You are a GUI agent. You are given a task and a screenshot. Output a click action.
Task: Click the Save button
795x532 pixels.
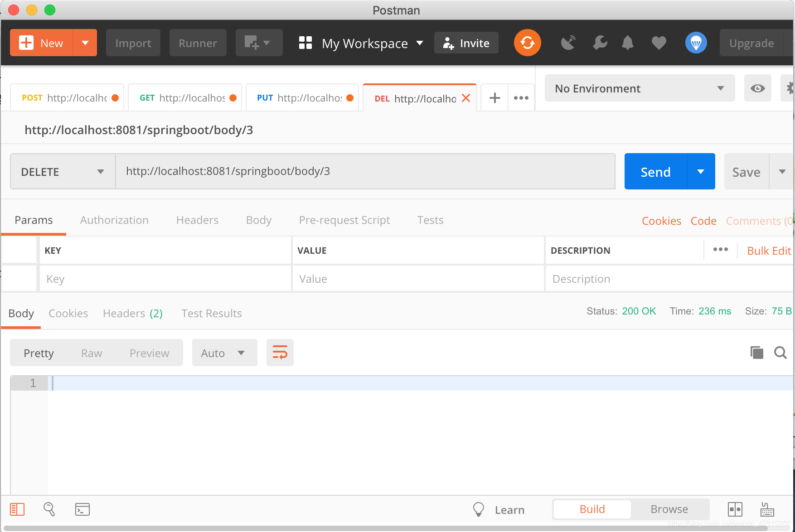(747, 172)
